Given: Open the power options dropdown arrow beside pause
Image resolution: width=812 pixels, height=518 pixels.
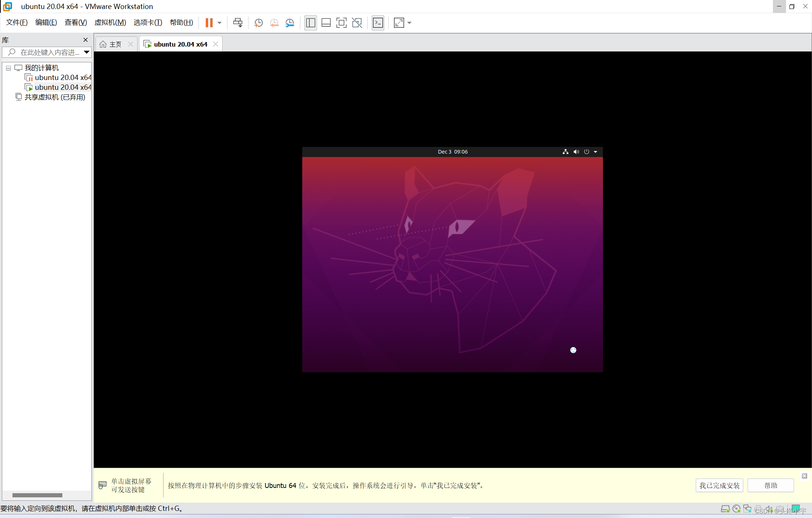Looking at the screenshot, I should coord(220,23).
